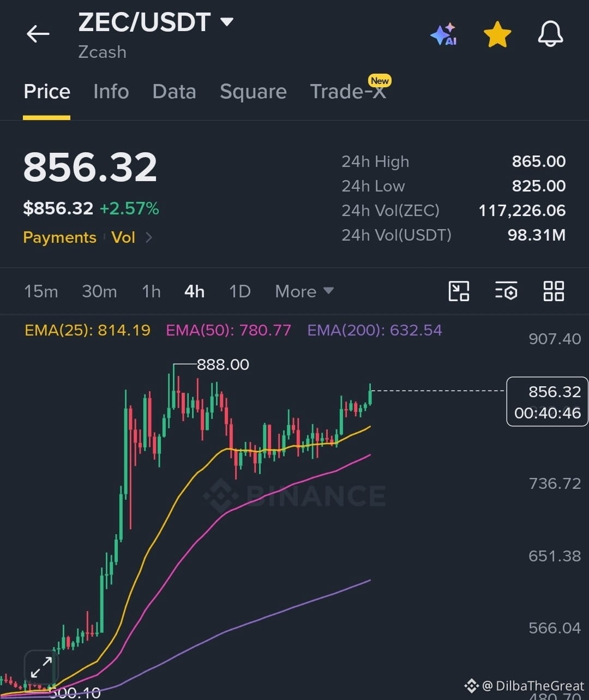
Task: Select the 15m timeframe
Action: click(x=41, y=291)
